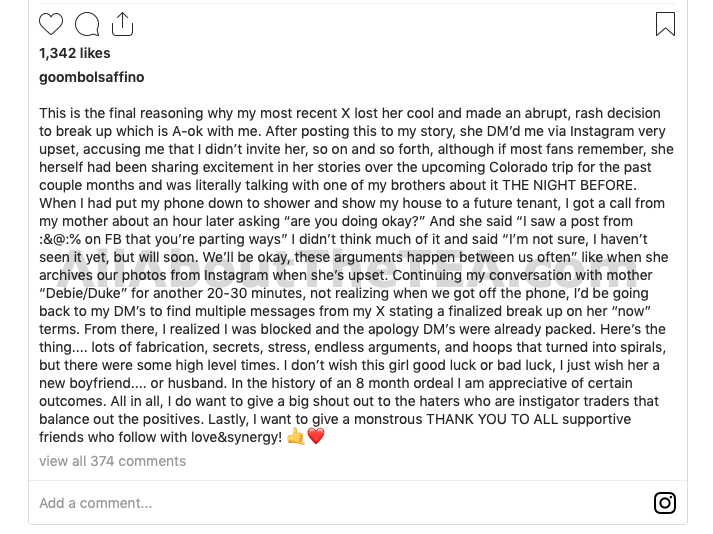Click "love&synergy!" at the caption's end
This screenshot has height=534, width=713.
click(x=236, y=437)
